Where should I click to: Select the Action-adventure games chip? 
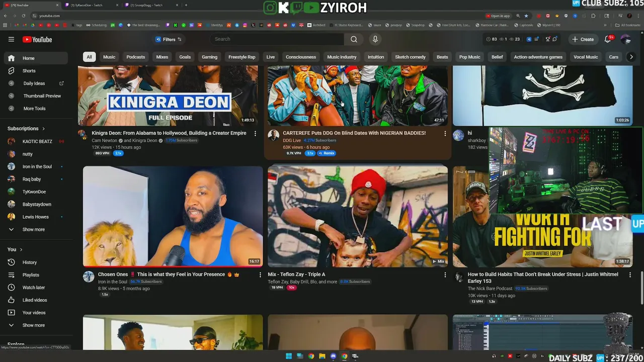tap(538, 57)
